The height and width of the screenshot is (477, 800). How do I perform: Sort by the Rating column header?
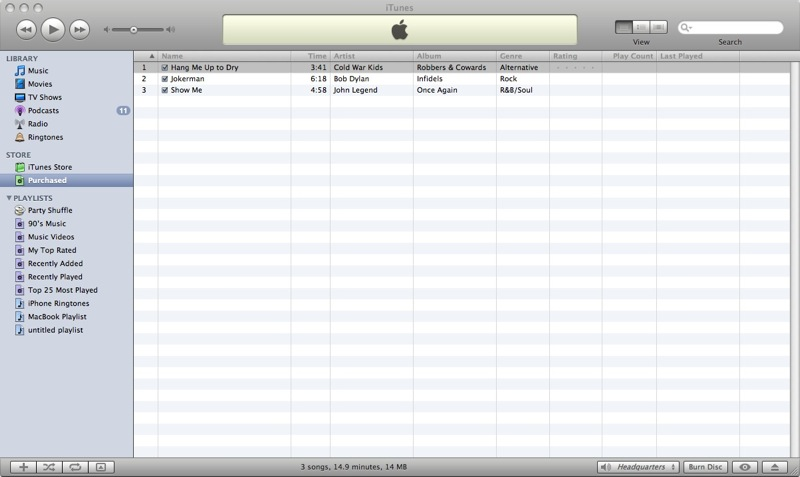pyautogui.click(x=576, y=56)
